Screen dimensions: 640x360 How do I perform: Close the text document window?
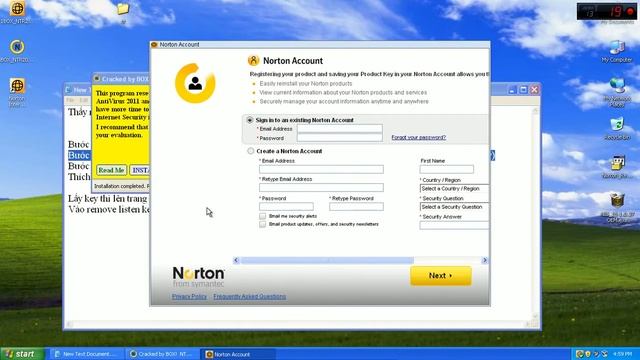[x=534, y=90]
